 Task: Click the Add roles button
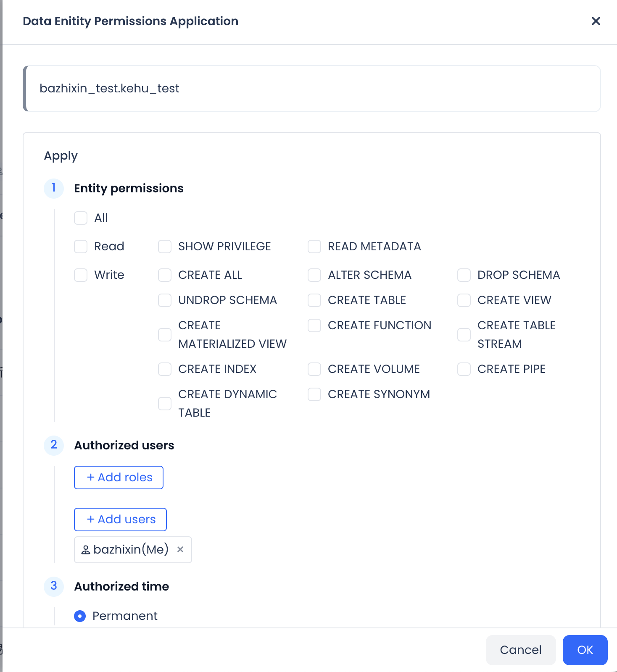click(119, 478)
